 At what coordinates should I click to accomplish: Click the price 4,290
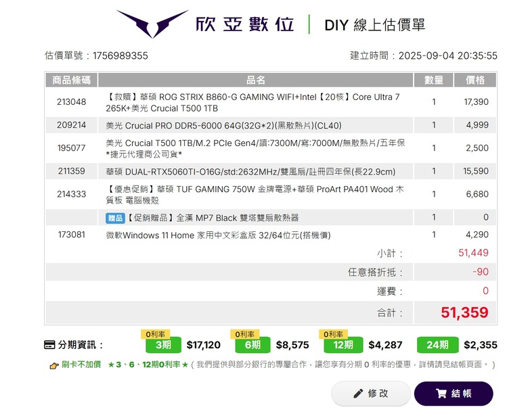coord(477,235)
